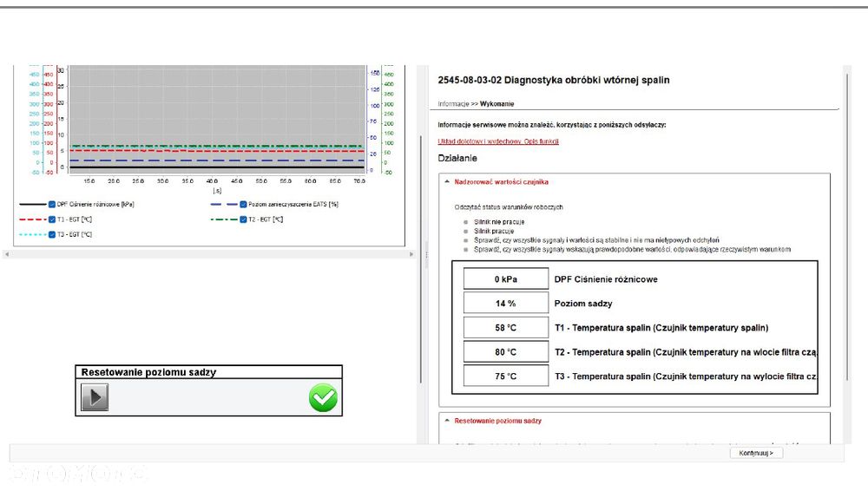Screen dimensions: 868x491
Task: Click the DPF Ciśnienie różnicowe label in value table
Action: (x=606, y=279)
